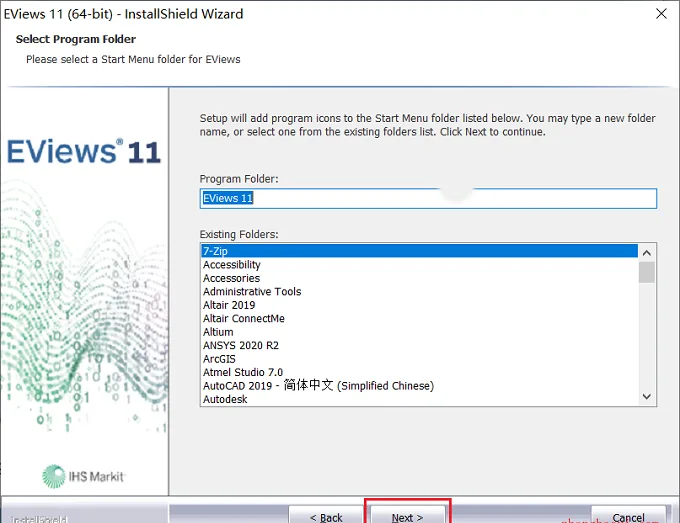Focus the Program Folder text field
The width and height of the screenshot is (680, 523).
point(428,198)
